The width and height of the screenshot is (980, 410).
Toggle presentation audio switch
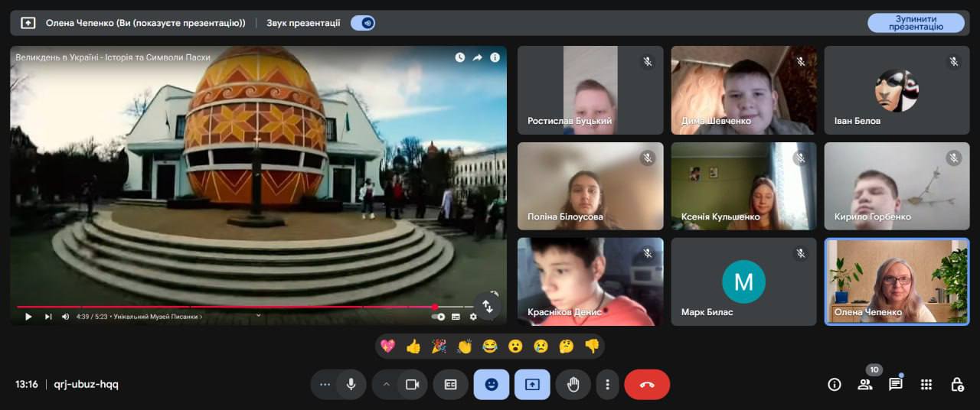(x=363, y=23)
